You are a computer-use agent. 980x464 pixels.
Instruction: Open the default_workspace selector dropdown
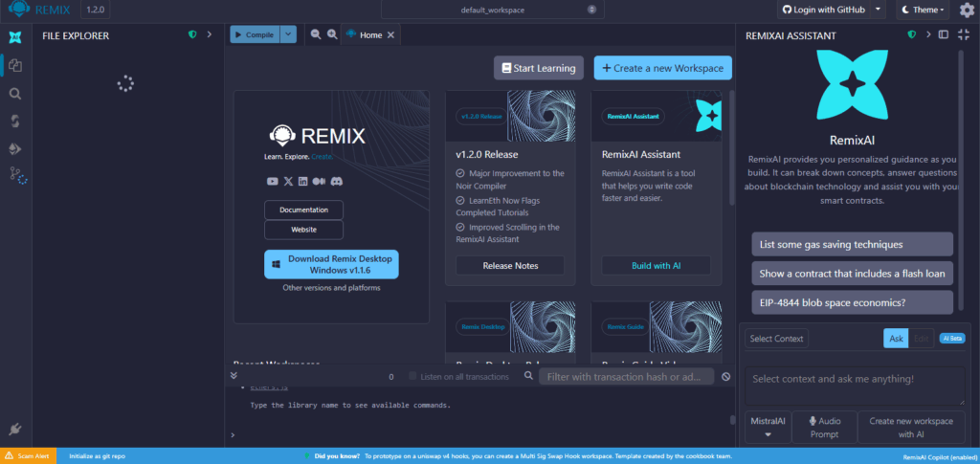tap(493, 10)
